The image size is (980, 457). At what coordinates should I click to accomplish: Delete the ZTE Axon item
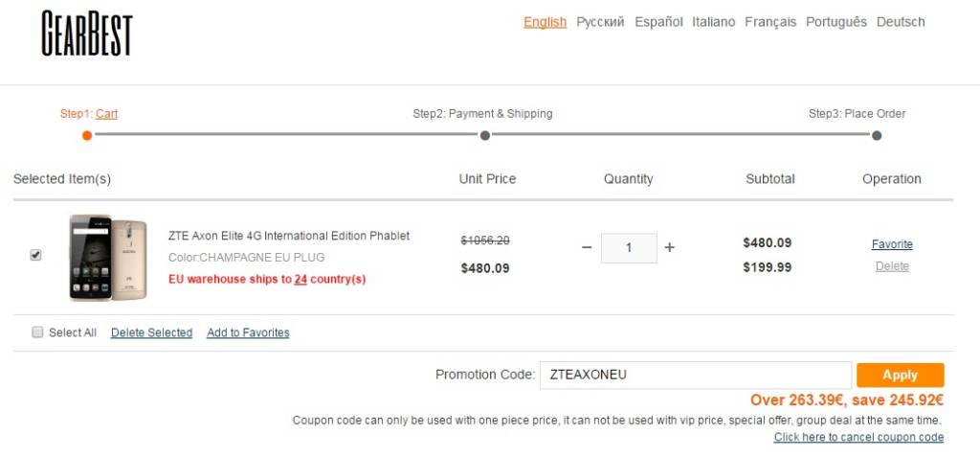[892, 266]
